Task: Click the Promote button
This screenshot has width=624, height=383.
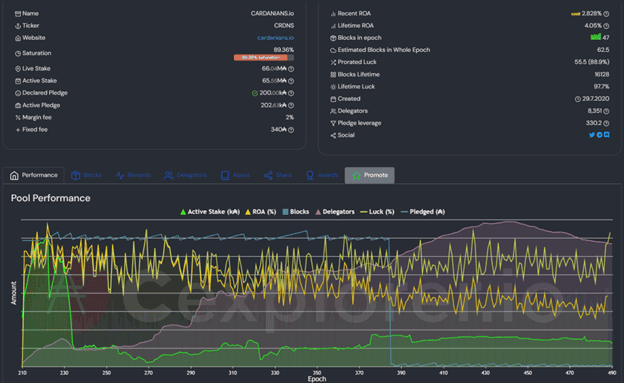Action: pyautogui.click(x=370, y=175)
